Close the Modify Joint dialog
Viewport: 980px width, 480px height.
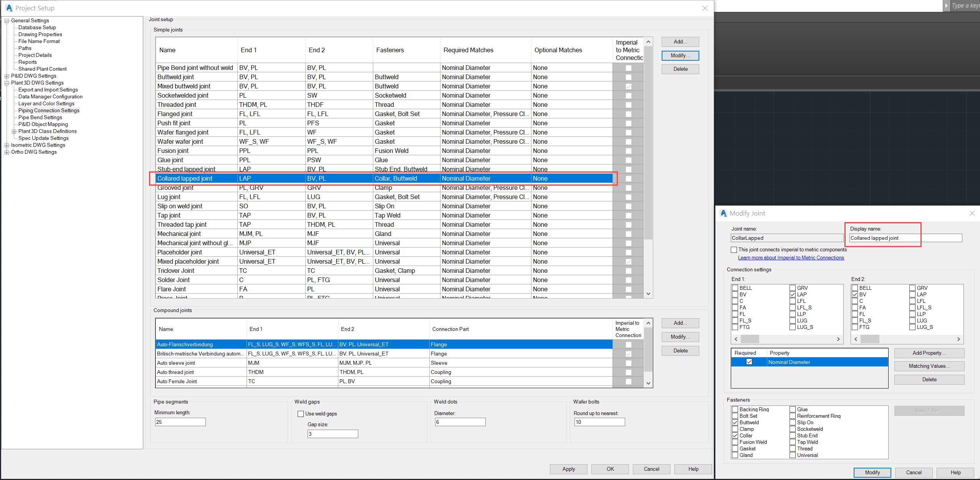pos(972,214)
